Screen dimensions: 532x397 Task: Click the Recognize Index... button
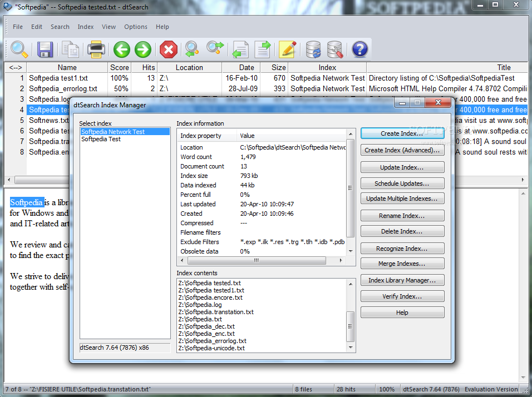402,249
